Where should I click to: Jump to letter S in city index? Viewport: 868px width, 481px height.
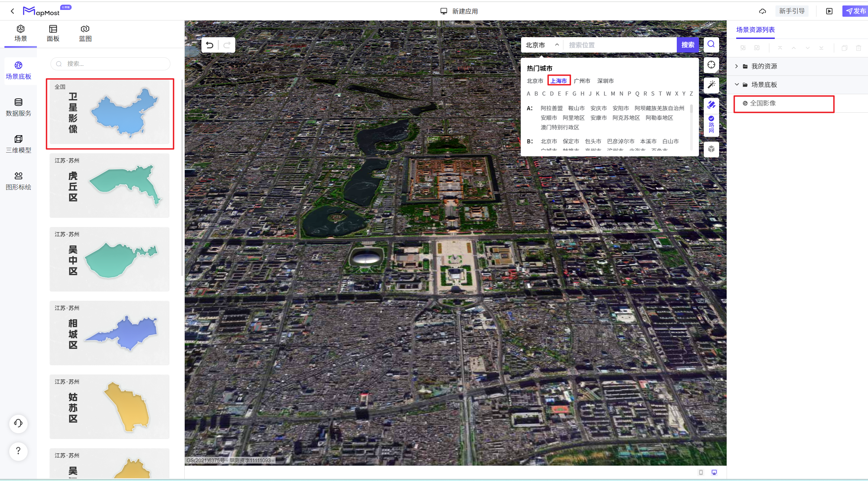pos(653,94)
